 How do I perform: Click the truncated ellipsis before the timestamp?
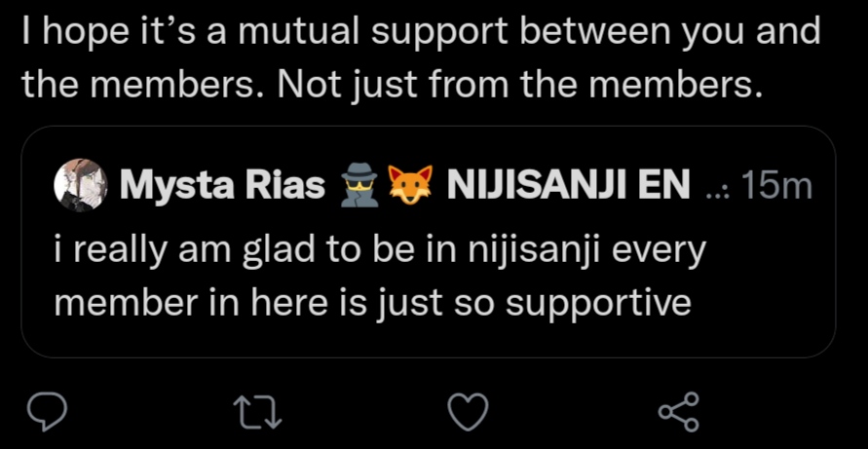[717, 190]
